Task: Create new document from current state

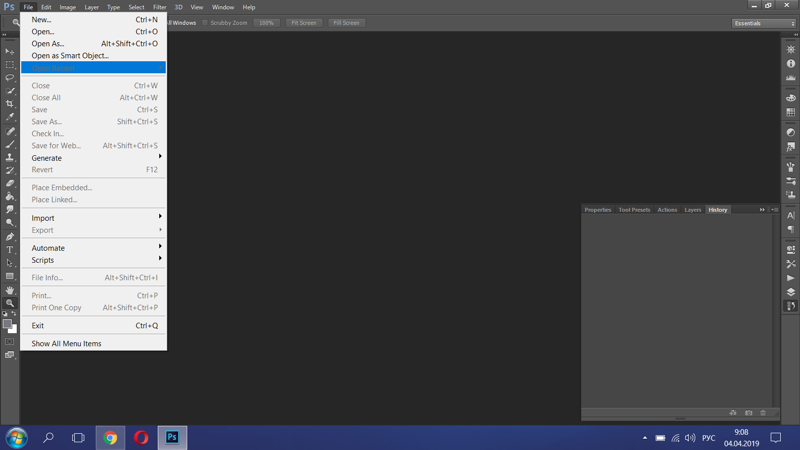Action: point(733,413)
